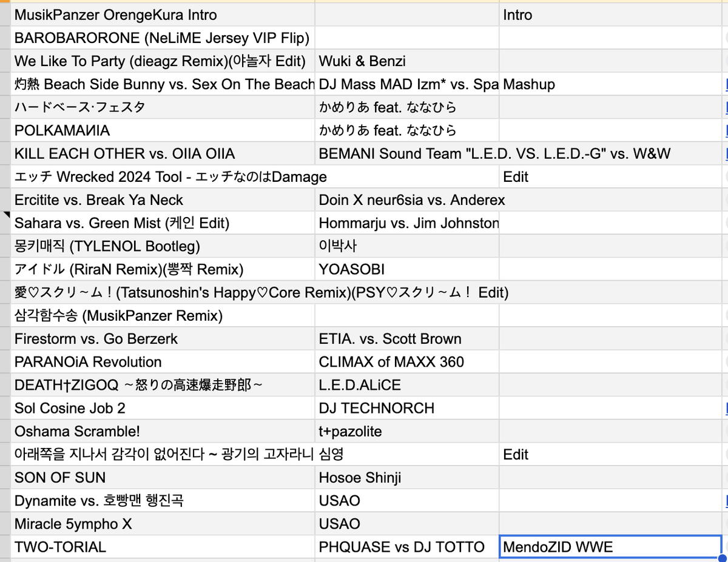Select the '심영' artist cell
Viewport: 728px width, 562px height.
[407, 454]
